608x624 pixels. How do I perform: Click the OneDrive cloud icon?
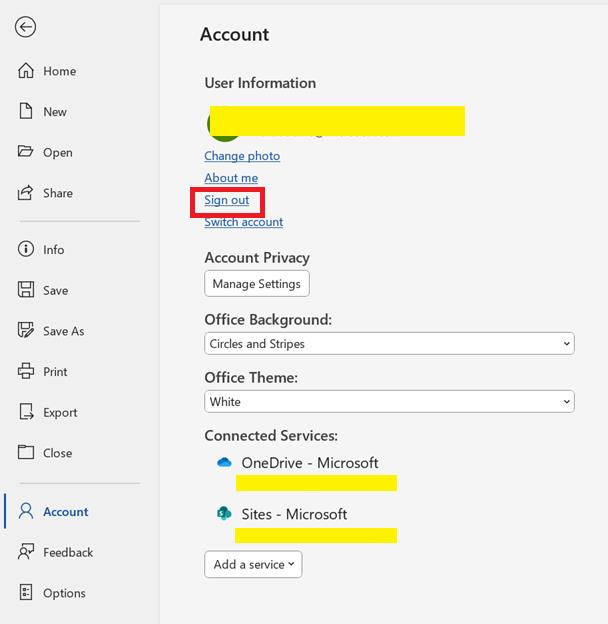[x=224, y=462]
